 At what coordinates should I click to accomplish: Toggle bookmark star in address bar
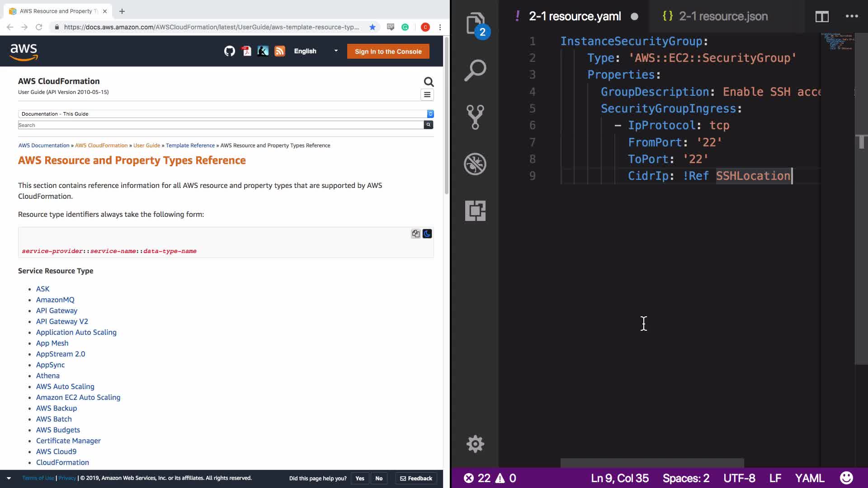coord(372,27)
